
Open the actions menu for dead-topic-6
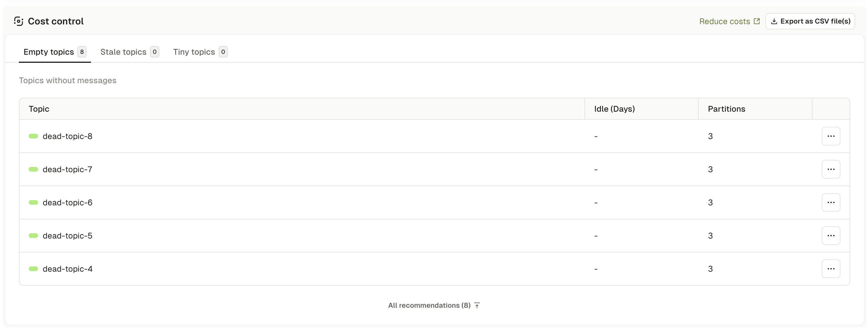[x=831, y=202]
